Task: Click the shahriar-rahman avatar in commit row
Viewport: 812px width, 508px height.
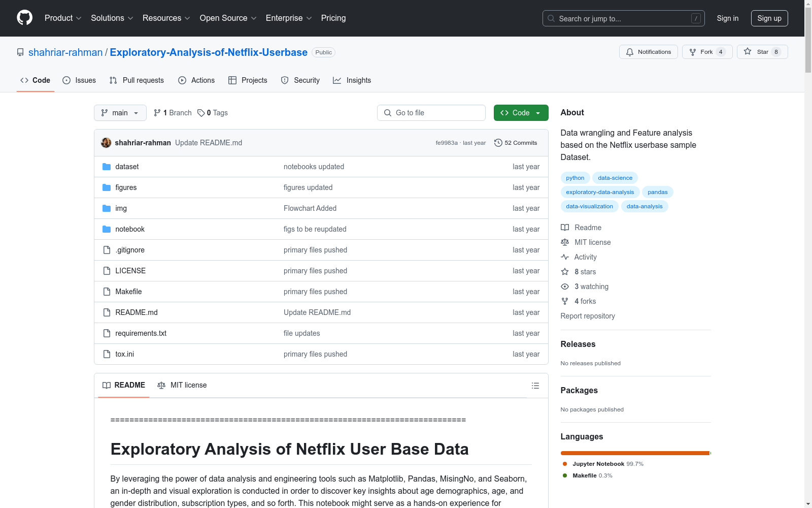Action: (106, 143)
